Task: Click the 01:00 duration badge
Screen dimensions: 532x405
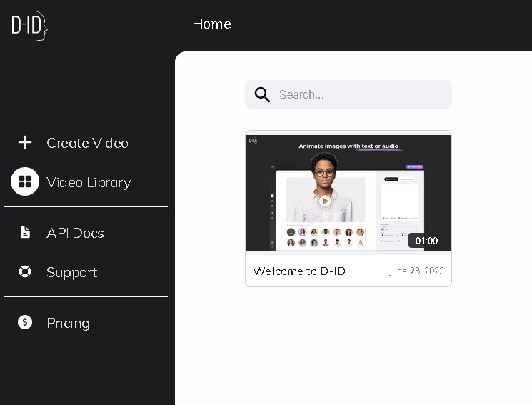Action: (426, 241)
